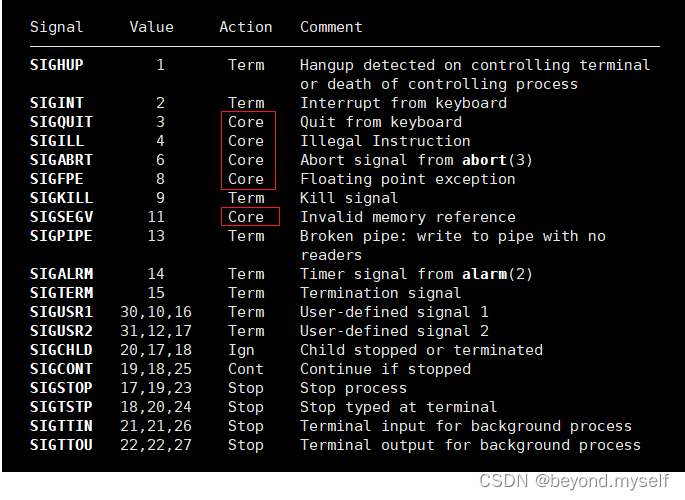Click the Core action of SIGILL
685x500 pixels.
pos(246,141)
